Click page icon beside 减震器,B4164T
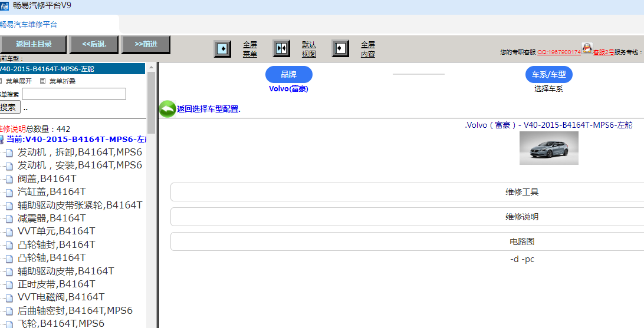 pyautogui.click(x=9, y=219)
